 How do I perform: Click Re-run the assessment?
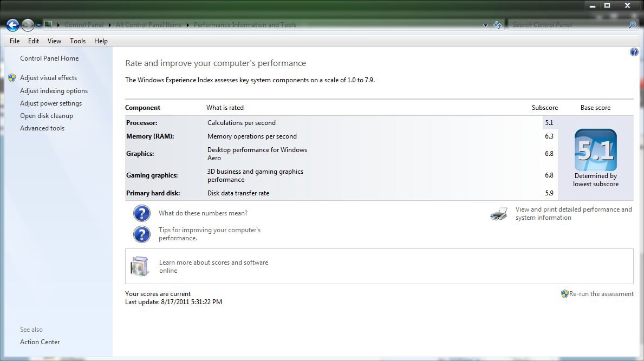pos(601,294)
